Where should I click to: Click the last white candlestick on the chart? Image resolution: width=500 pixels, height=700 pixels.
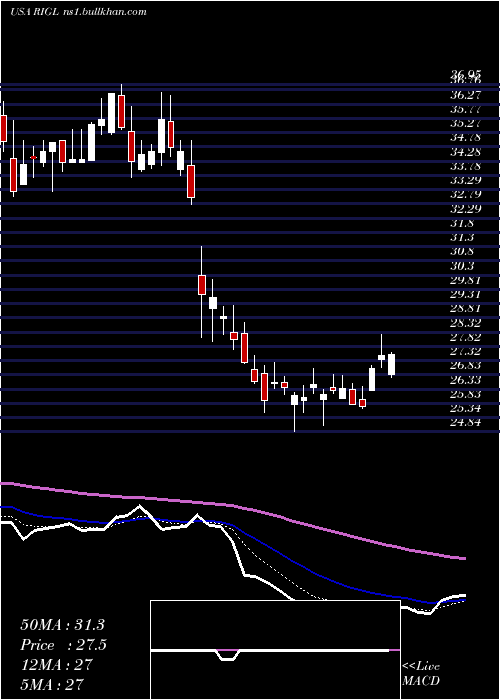[x=392, y=364]
